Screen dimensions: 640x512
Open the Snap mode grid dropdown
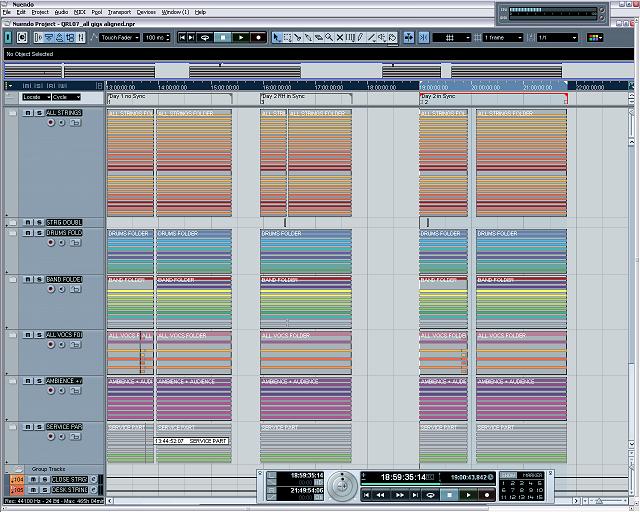pyautogui.click(x=452, y=38)
